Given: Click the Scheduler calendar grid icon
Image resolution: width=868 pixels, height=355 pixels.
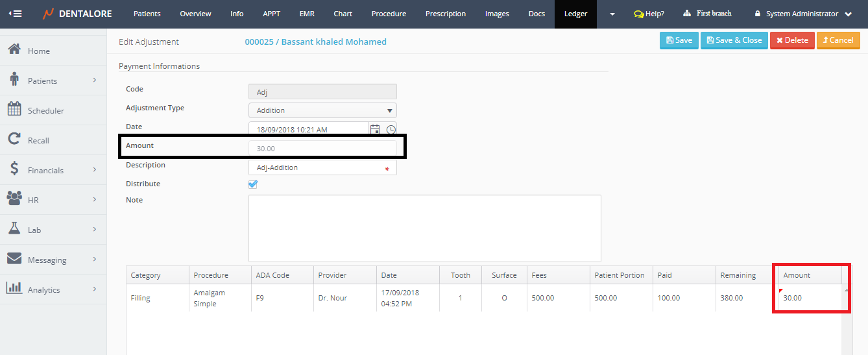Looking at the screenshot, I should pos(14,110).
